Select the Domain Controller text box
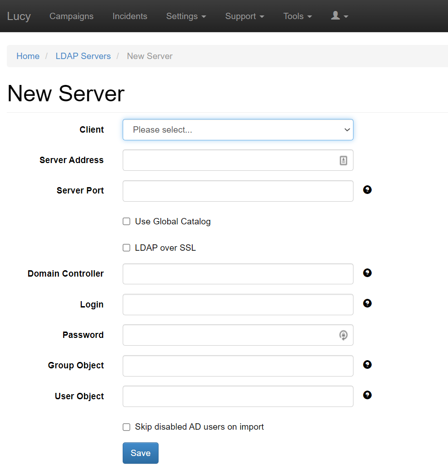Image resolution: width=448 pixels, height=476 pixels. 238,274
